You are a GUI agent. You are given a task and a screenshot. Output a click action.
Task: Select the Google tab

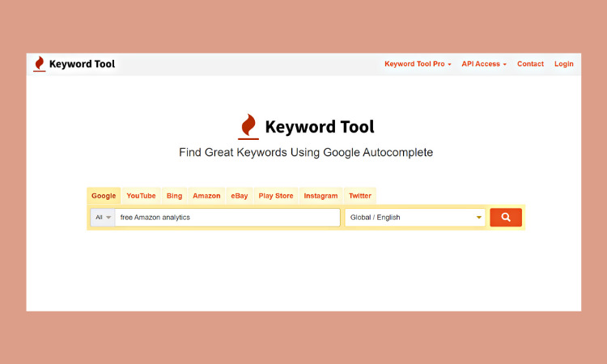[x=104, y=196]
